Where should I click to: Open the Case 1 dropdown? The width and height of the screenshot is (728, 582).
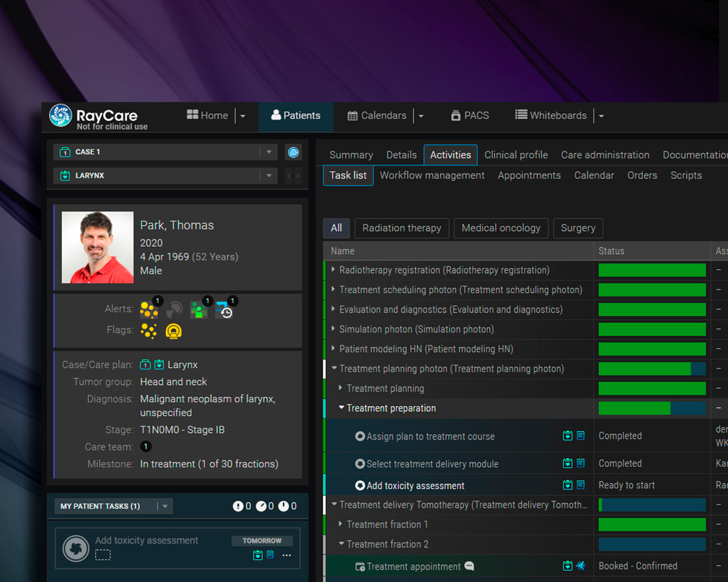[269, 152]
